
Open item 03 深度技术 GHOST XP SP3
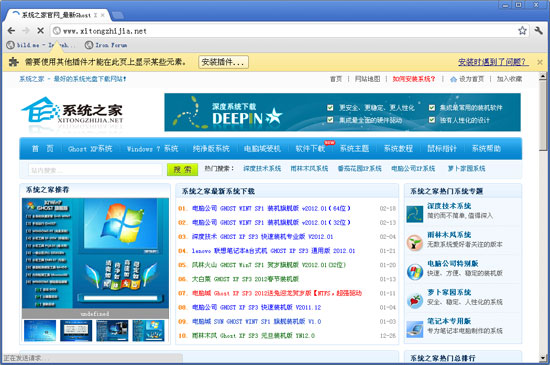262,237
